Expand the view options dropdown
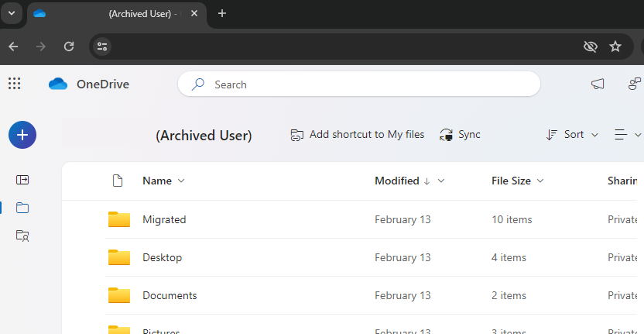 (627, 135)
